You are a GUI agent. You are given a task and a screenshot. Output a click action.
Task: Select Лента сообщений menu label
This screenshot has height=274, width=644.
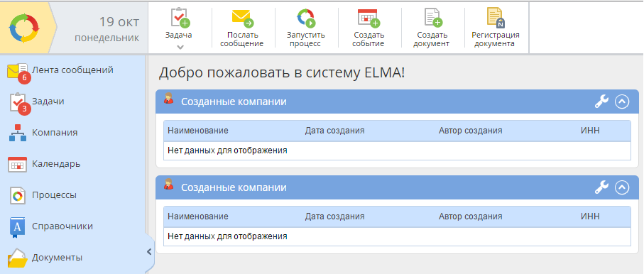72,70
